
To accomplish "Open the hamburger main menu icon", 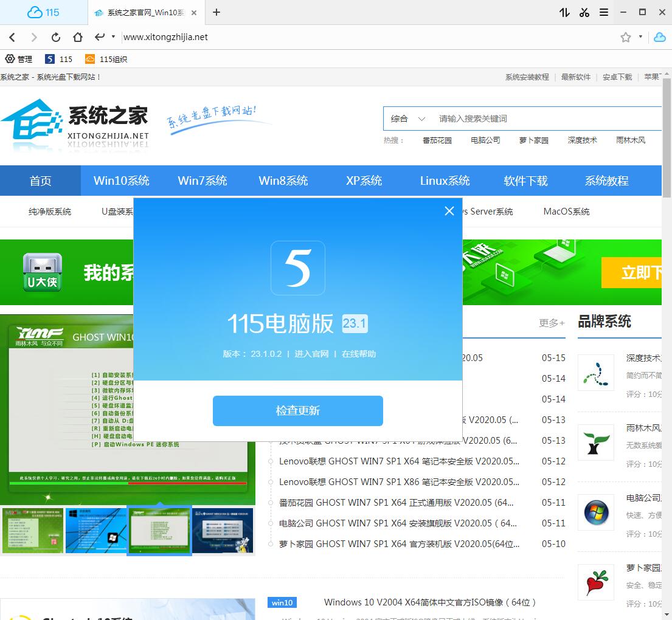I will coord(604,12).
